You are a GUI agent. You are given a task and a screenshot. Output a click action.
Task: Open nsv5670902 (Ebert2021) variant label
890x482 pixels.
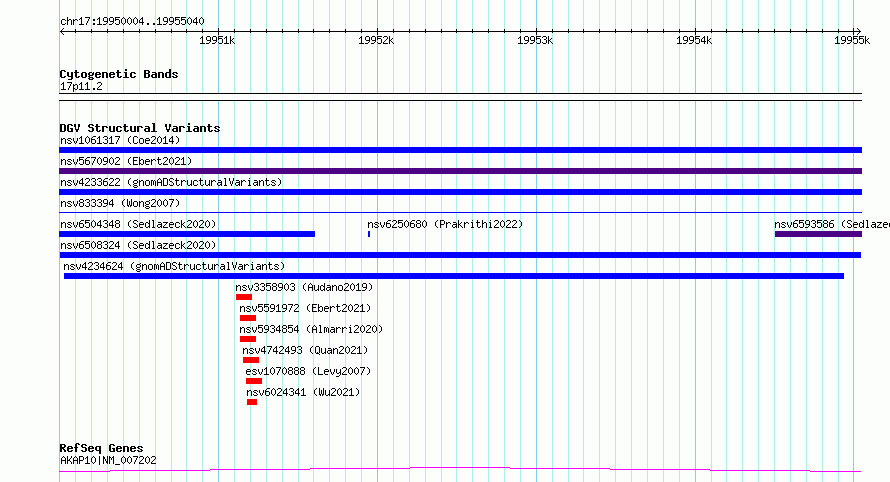coord(126,161)
